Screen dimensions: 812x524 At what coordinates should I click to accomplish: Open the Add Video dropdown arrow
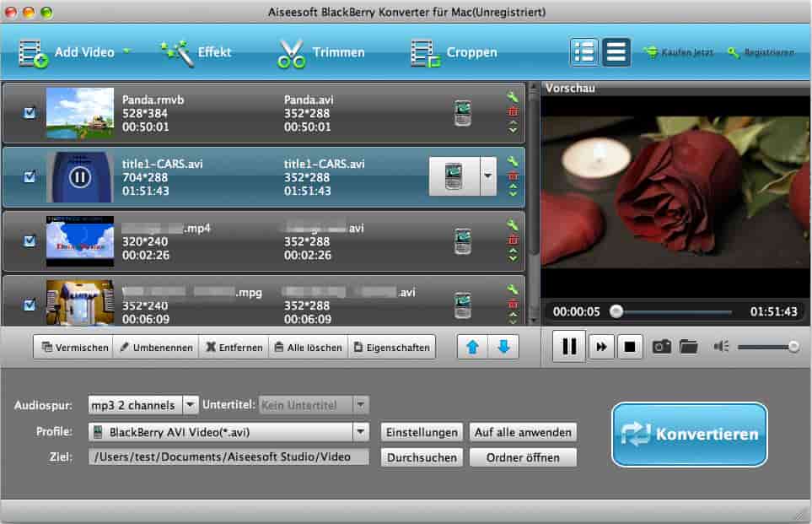coord(126,51)
